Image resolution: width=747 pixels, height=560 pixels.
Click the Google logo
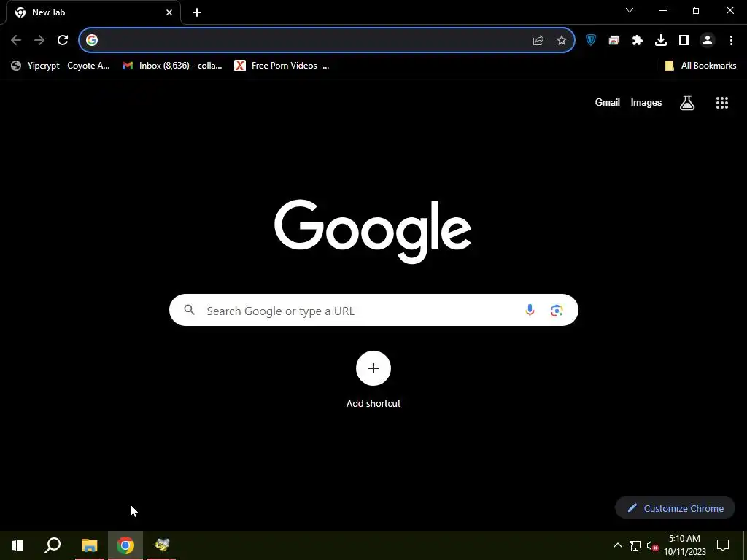point(373,231)
